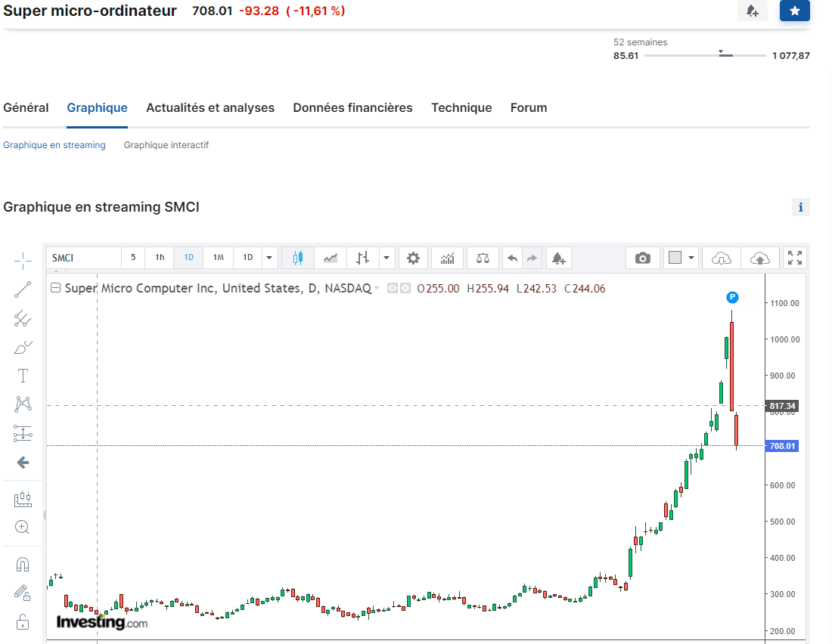832x644 pixels.
Task: Open chart settings gear
Action: [413, 258]
